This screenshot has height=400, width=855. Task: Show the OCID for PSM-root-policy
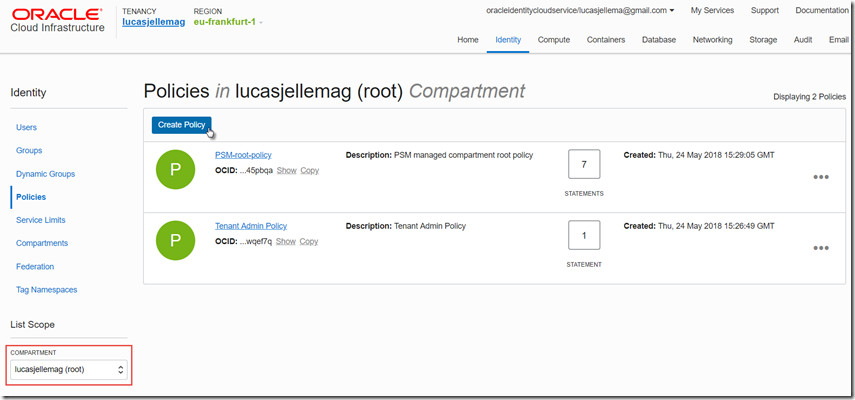pyautogui.click(x=286, y=170)
